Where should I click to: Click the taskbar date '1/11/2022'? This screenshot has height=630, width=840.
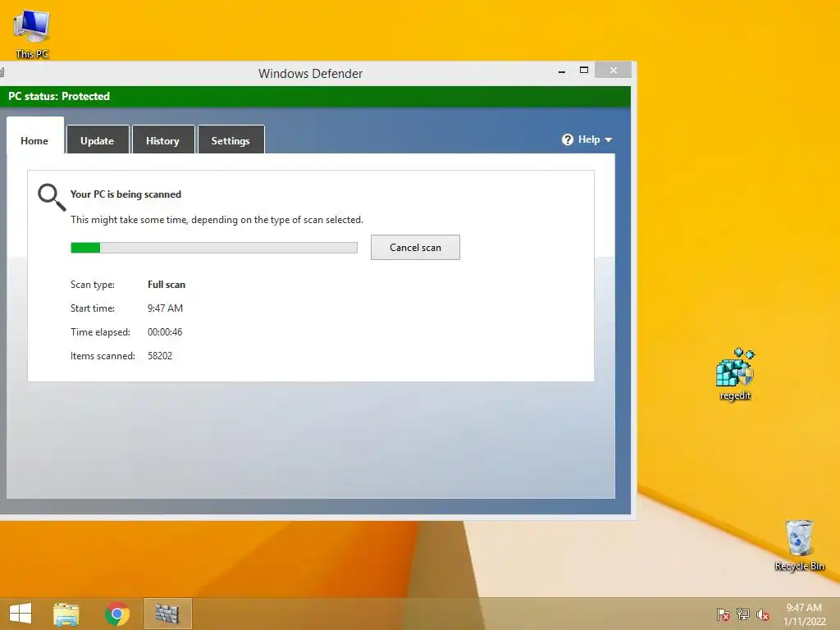(x=805, y=622)
